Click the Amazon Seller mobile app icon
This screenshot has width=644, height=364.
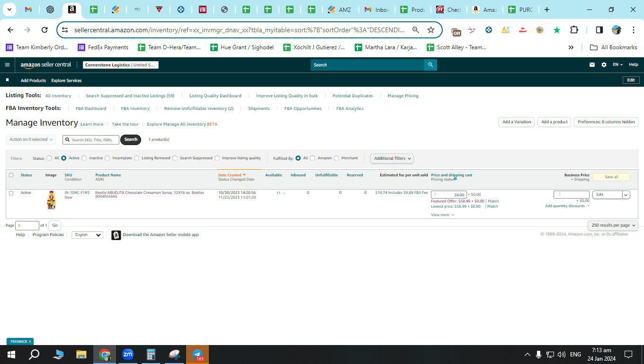coord(116,235)
